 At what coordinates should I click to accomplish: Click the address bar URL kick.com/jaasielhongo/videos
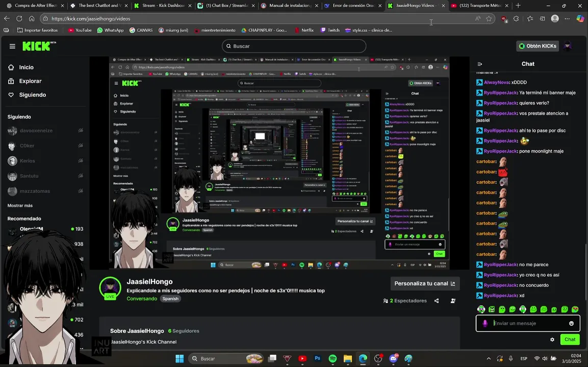point(91,18)
